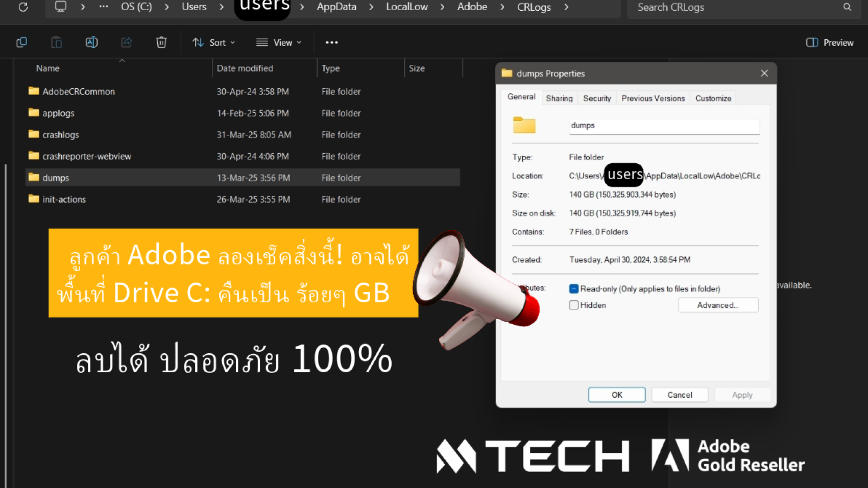Select the crashlogs folder row
The width and height of the screenshot is (868, 488).
61,135
